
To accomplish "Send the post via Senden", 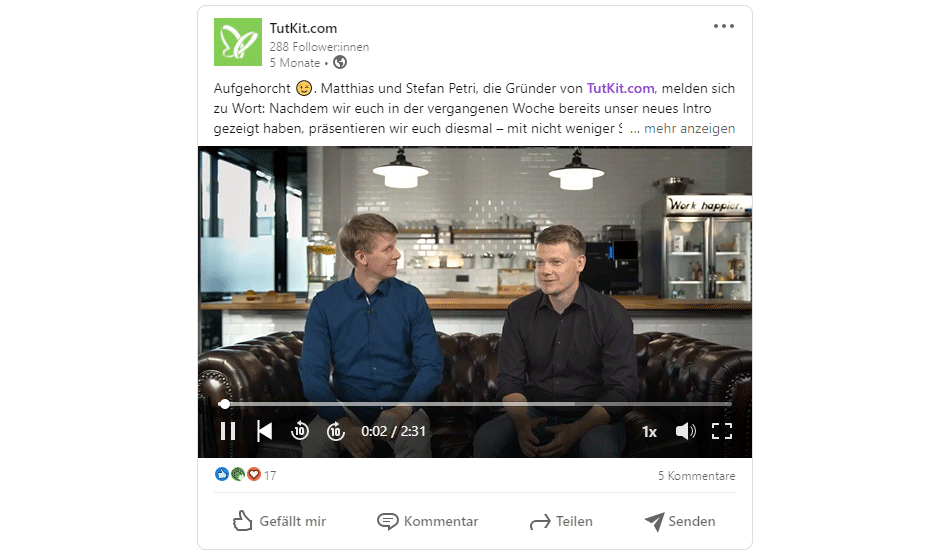I will [x=680, y=521].
